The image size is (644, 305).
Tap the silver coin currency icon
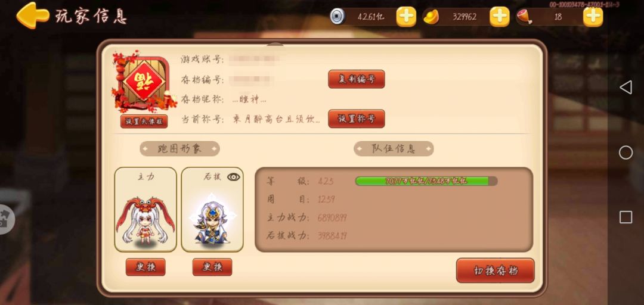(338, 17)
